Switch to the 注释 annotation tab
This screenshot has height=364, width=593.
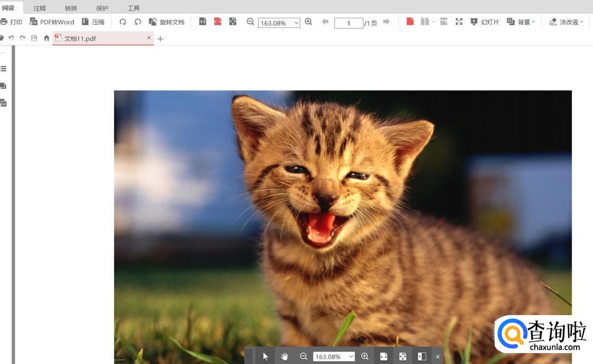tap(40, 8)
